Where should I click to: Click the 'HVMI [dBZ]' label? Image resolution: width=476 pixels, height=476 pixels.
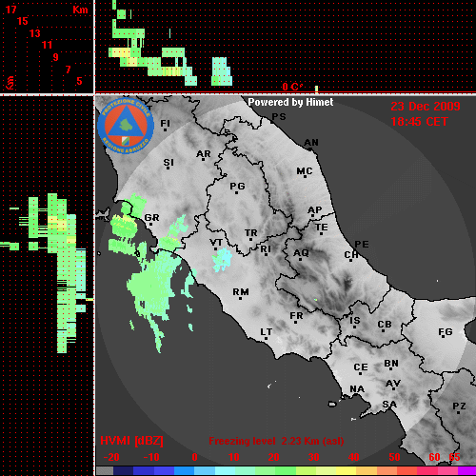tap(131, 441)
